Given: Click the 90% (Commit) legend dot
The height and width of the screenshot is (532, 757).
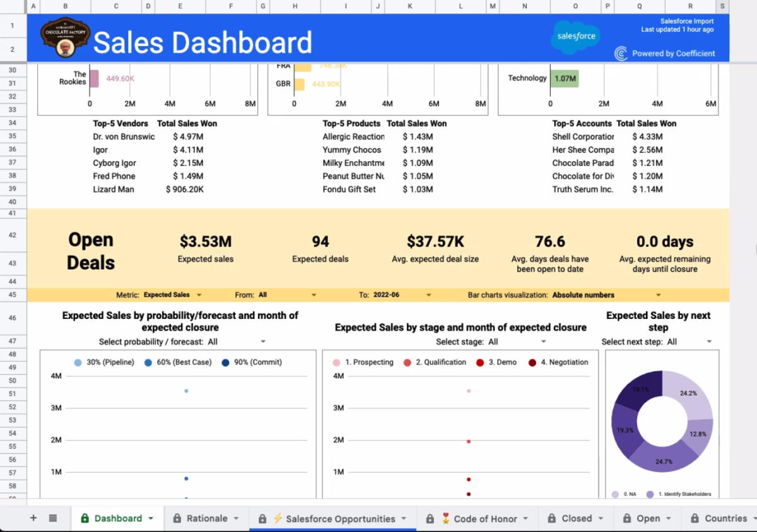Looking at the screenshot, I should (x=226, y=362).
